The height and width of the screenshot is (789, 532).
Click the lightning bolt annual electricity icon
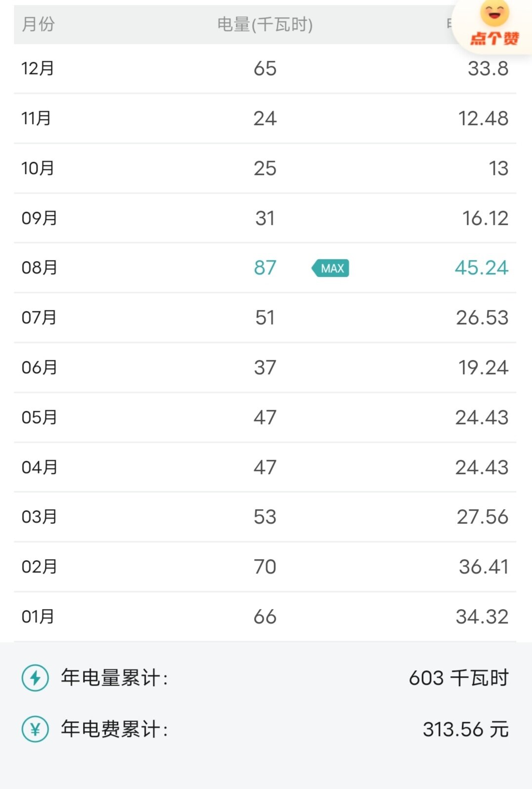pos(35,678)
